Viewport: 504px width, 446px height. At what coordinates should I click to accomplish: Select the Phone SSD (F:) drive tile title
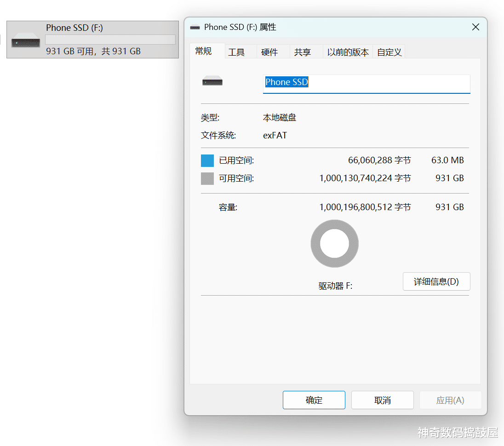tap(74, 28)
